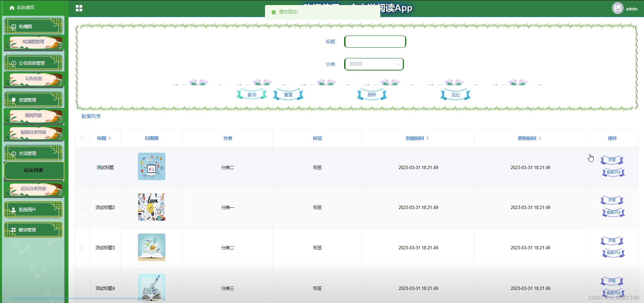Open 论坛分类列表 menu item

34,189
